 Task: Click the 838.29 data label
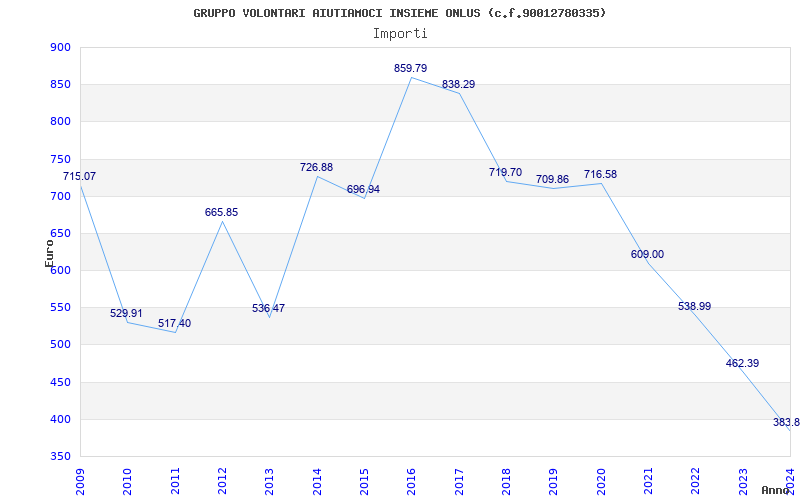tap(458, 84)
